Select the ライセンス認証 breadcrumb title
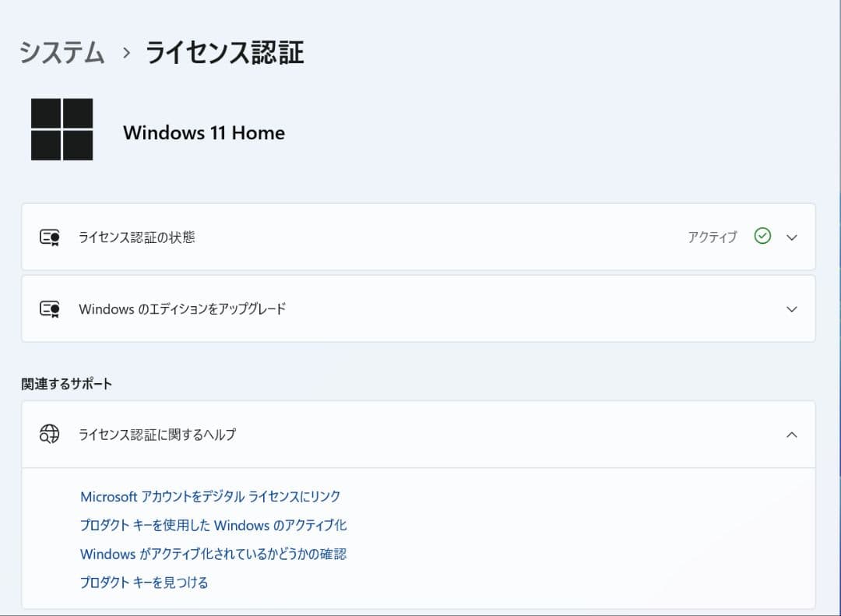The width and height of the screenshot is (841, 616). point(224,53)
